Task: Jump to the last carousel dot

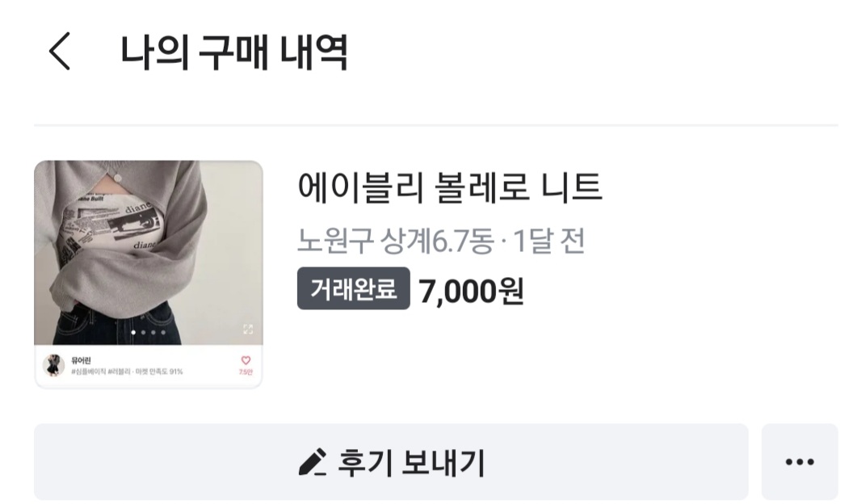Action: [163, 332]
